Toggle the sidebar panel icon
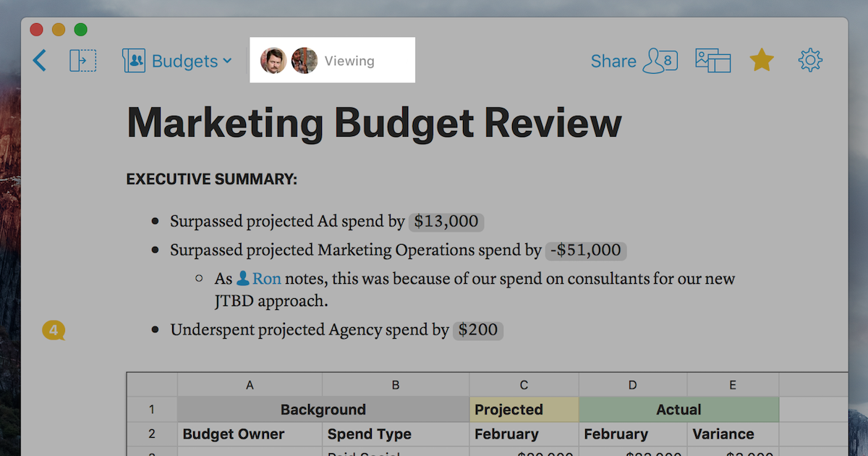This screenshot has width=868, height=456. tap(82, 61)
